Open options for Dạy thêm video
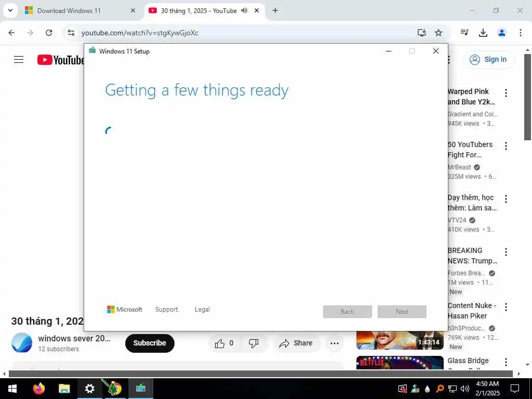The image size is (532, 399). pyautogui.click(x=506, y=199)
